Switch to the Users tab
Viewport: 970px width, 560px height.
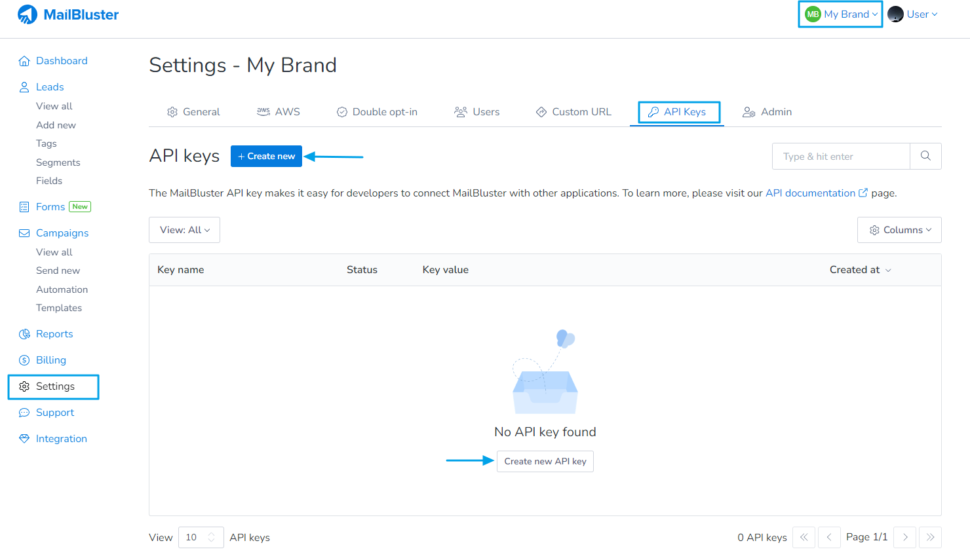[476, 112]
